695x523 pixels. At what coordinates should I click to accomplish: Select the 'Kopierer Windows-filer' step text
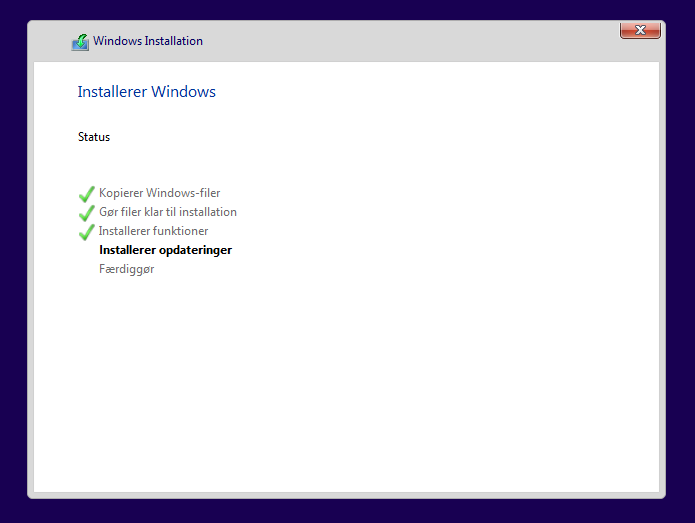(x=160, y=193)
